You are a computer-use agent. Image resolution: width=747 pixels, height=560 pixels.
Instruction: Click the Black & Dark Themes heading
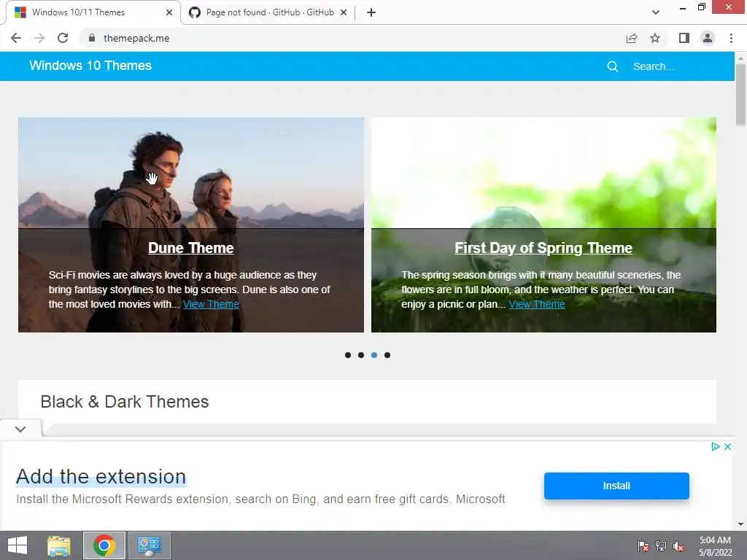tap(125, 402)
